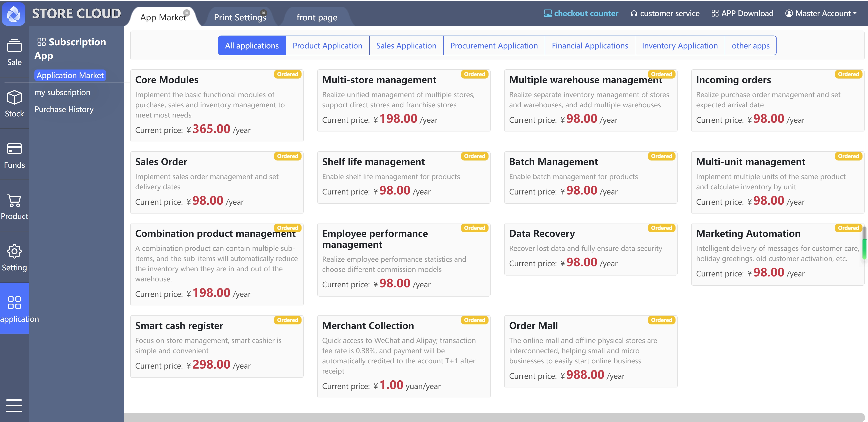The width and height of the screenshot is (868, 422).
Task: Select the Inventory Application filter
Action: point(679,46)
